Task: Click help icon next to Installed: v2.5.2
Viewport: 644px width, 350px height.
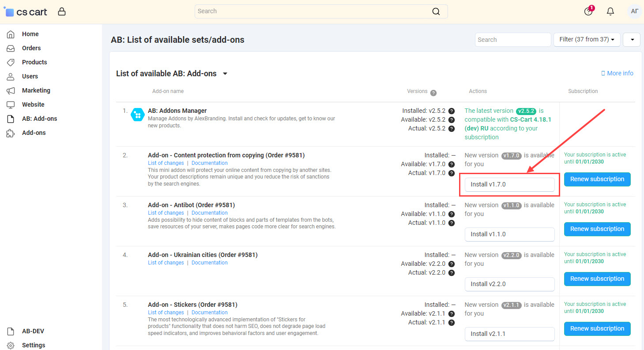Action: (451, 111)
